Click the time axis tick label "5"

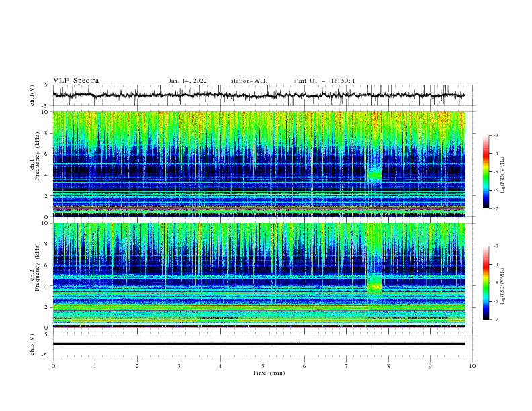coord(263,366)
